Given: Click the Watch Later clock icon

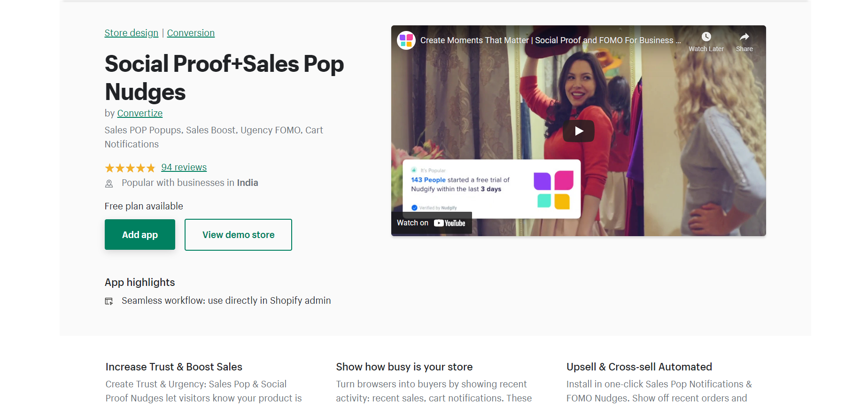Looking at the screenshot, I should click(x=706, y=37).
